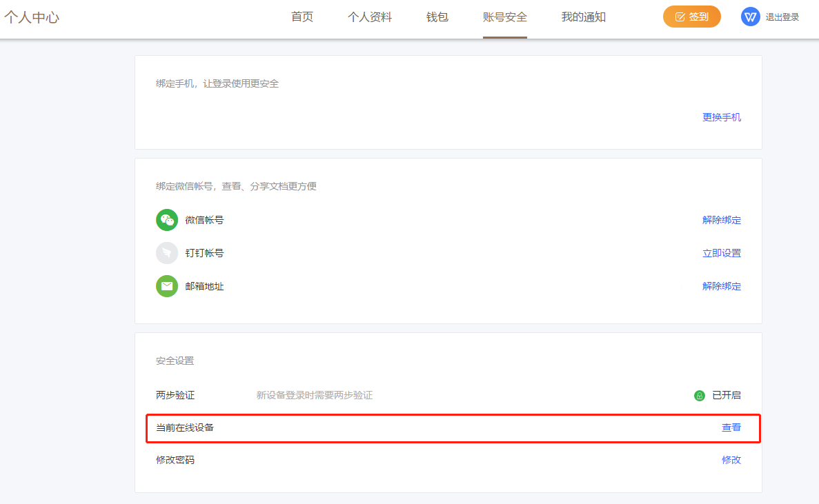This screenshot has height=504, width=819.
Task: Go to the 我的通知 tab
Action: (583, 17)
